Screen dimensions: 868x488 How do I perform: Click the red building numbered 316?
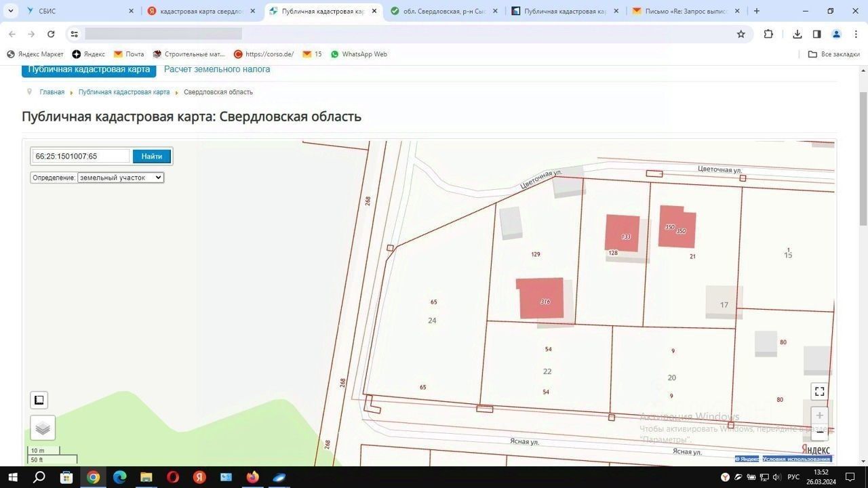[x=541, y=298]
